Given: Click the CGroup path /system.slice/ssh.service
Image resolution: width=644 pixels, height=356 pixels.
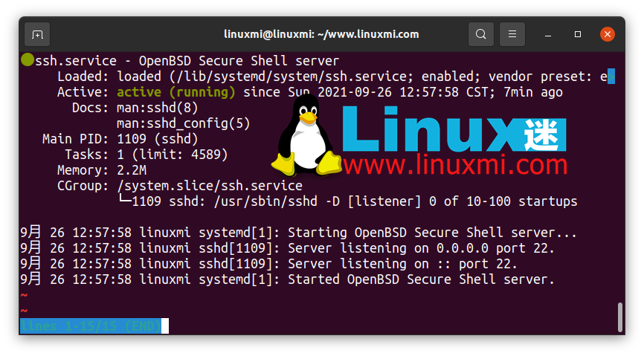Looking at the screenshot, I should (x=210, y=186).
